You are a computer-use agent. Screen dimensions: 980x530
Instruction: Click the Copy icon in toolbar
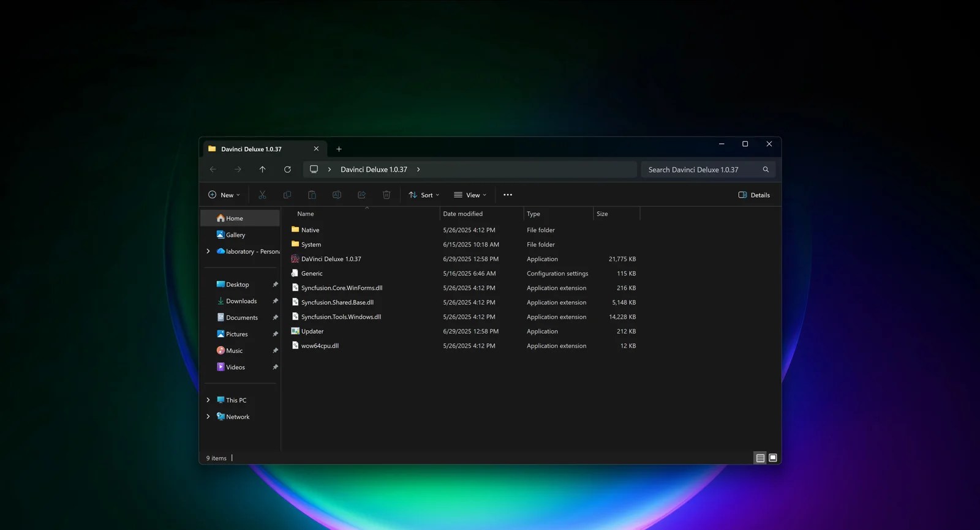pyautogui.click(x=287, y=195)
